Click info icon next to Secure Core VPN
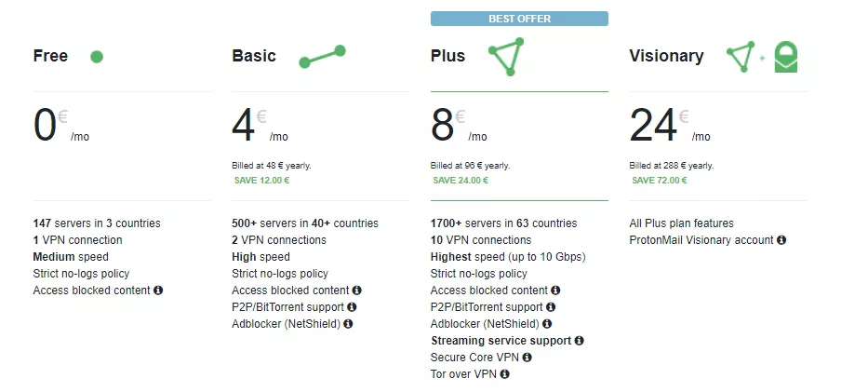Viewport: 868px width, 392px height. pos(527,358)
